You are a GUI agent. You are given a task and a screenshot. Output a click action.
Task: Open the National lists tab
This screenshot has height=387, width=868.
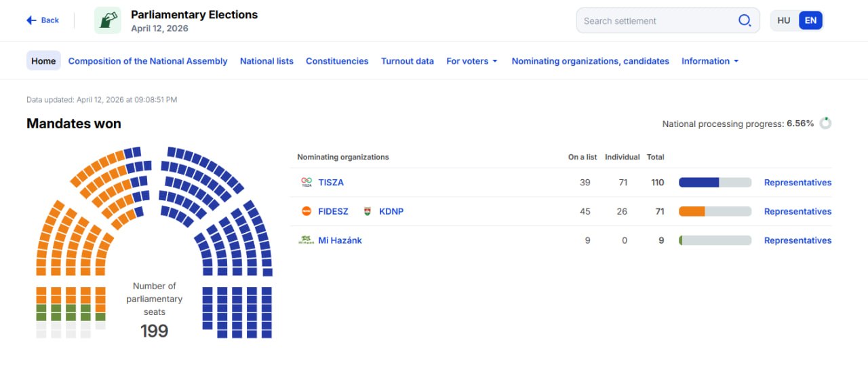click(x=267, y=61)
